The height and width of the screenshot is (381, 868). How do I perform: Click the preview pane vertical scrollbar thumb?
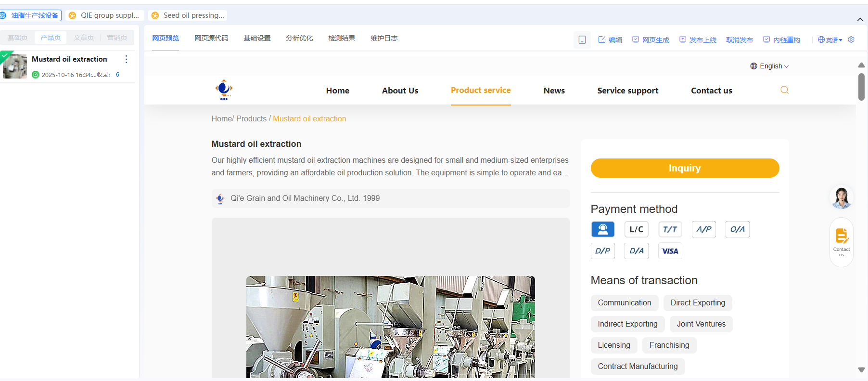[861, 87]
